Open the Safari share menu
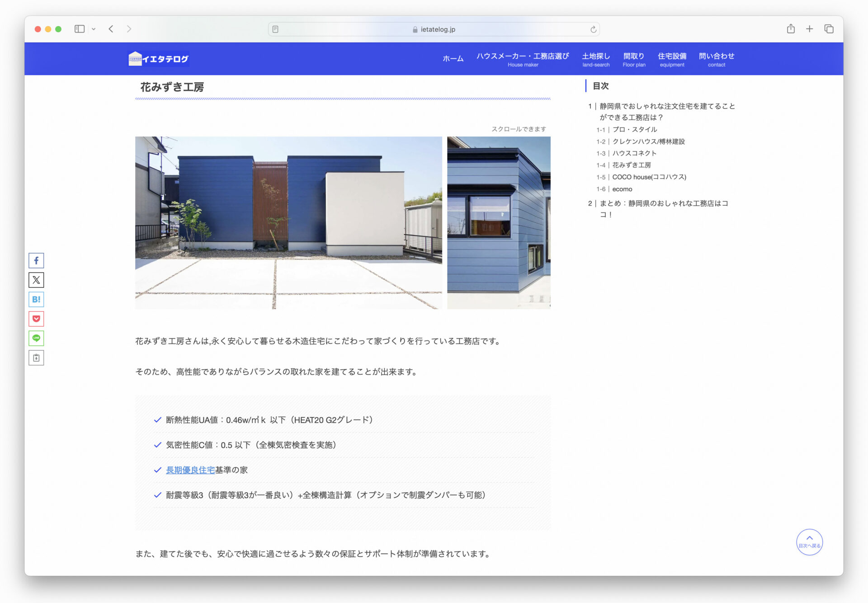The width and height of the screenshot is (868, 603). pos(791,29)
